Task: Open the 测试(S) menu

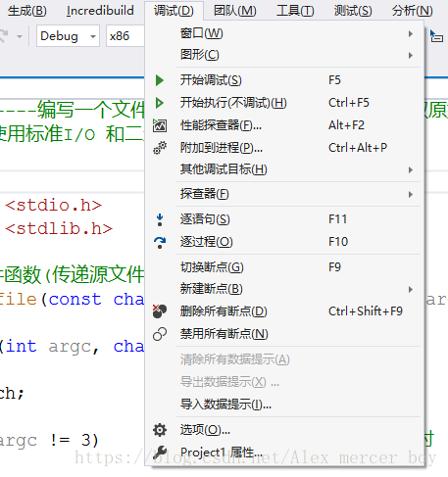Action: (353, 11)
